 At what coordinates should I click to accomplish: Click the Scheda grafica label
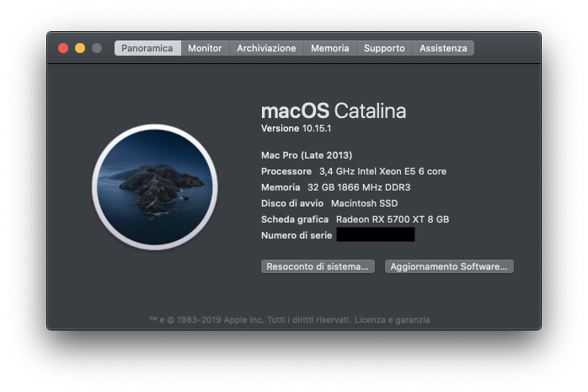pos(295,219)
